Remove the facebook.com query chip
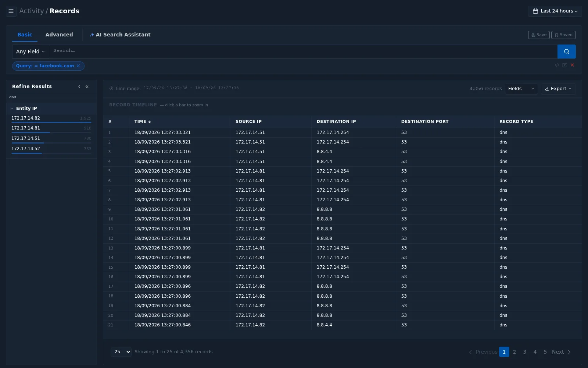The width and height of the screenshot is (588, 368). click(x=78, y=66)
